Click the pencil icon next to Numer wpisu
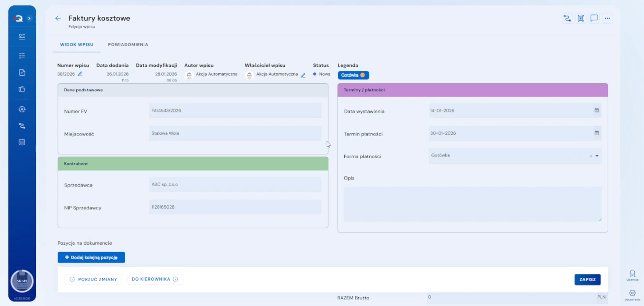This screenshot has width=644, height=306. [80, 74]
